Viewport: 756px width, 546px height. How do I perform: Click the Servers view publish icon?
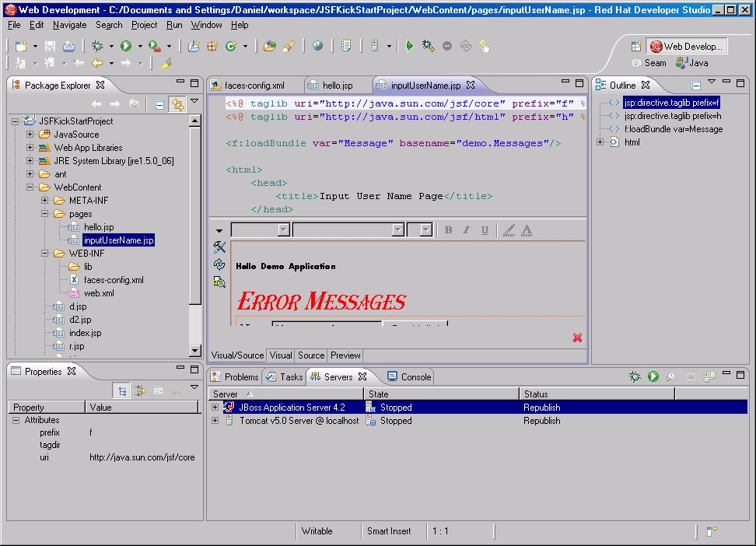point(709,376)
